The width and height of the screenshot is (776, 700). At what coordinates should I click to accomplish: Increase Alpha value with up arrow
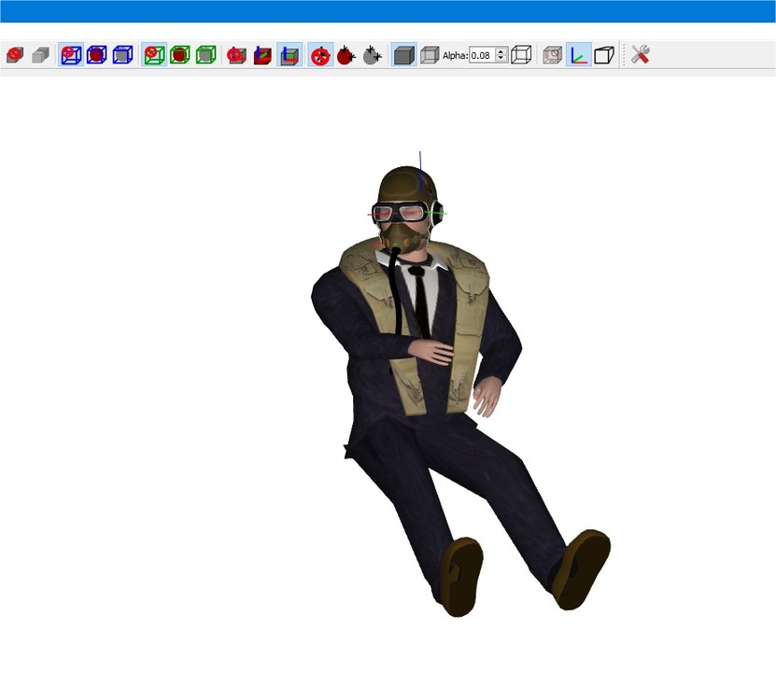[x=501, y=51]
